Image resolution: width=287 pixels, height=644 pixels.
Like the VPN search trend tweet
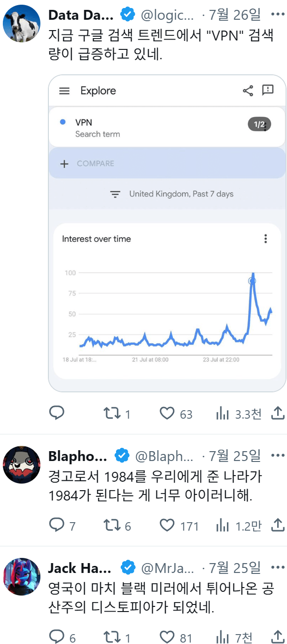click(167, 414)
